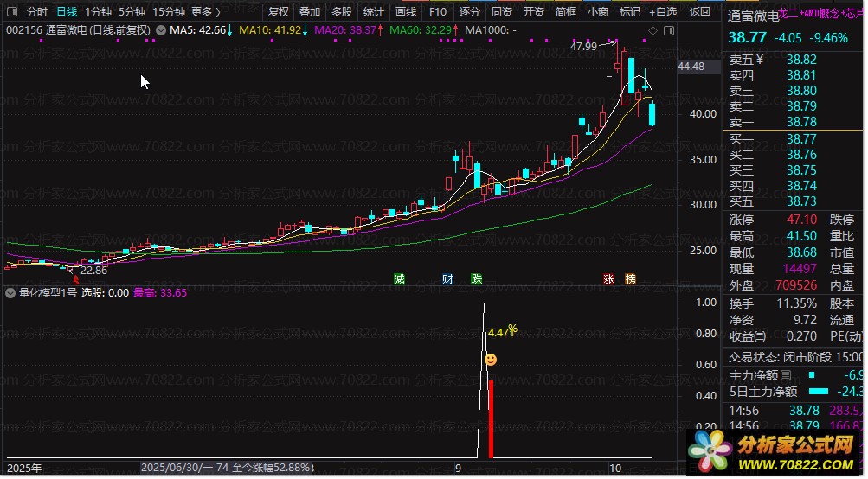Click the MA1000 indicator label
The image size is (868, 479).
click(491, 30)
